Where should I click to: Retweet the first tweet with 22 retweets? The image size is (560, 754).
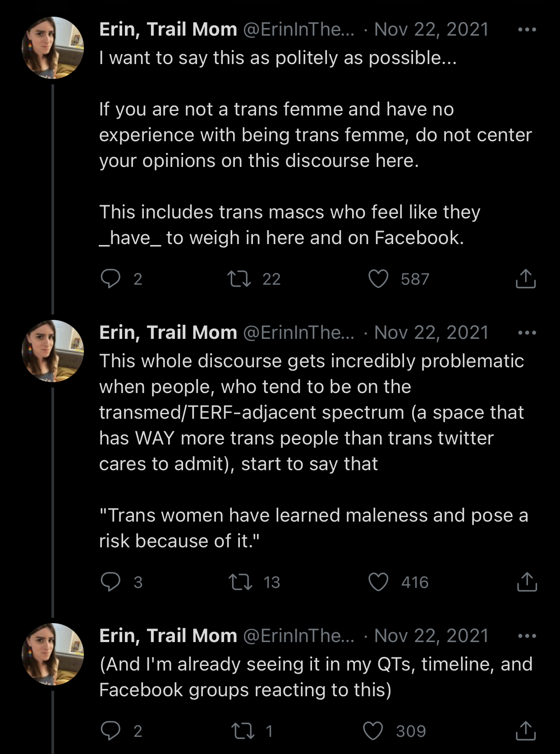point(239,278)
